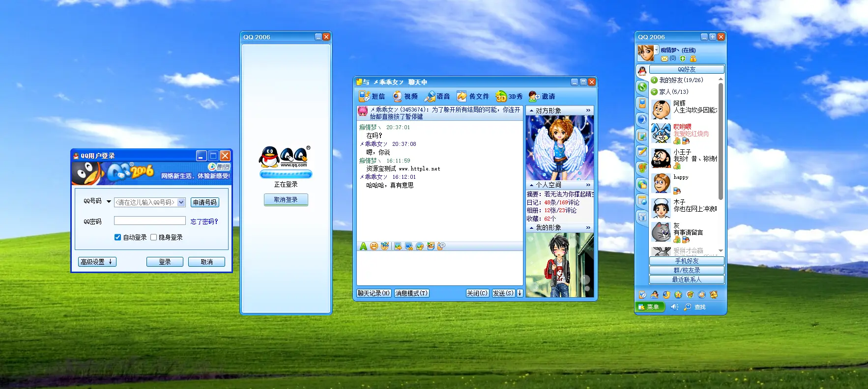This screenshot has width=868, height=389.
Task: Select the penguin QQ friends sidebar tab
Action: [x=642, y=71]
